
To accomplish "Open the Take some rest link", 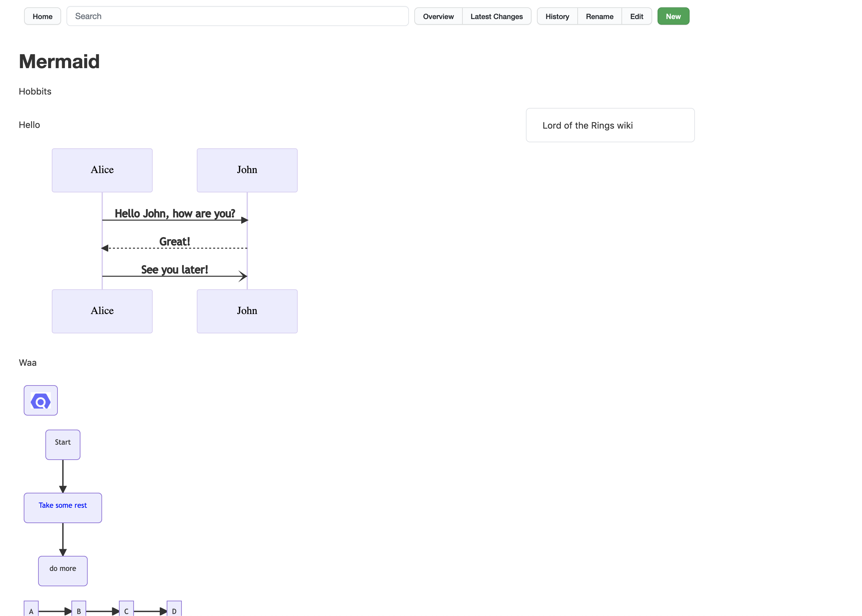I will [62, 505].
